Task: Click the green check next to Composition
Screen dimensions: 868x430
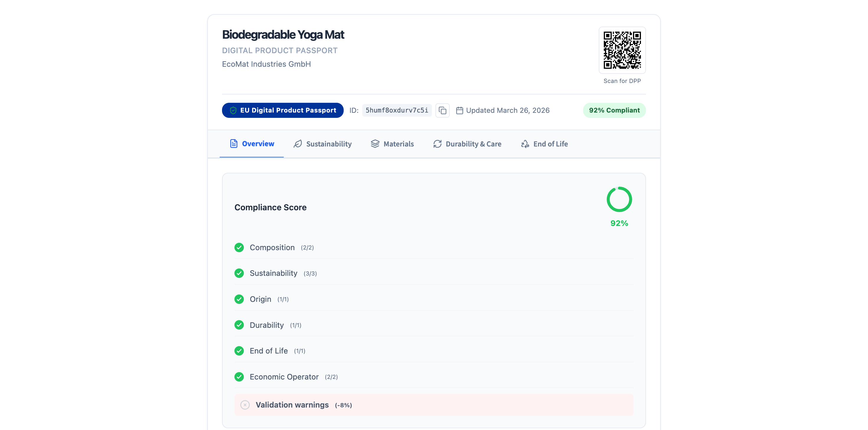Action: pos(239,248)
